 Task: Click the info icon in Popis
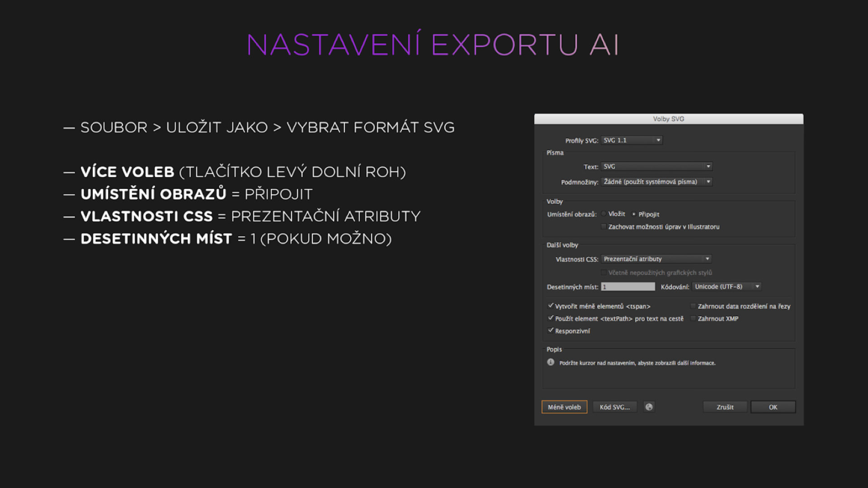[550, 362]
